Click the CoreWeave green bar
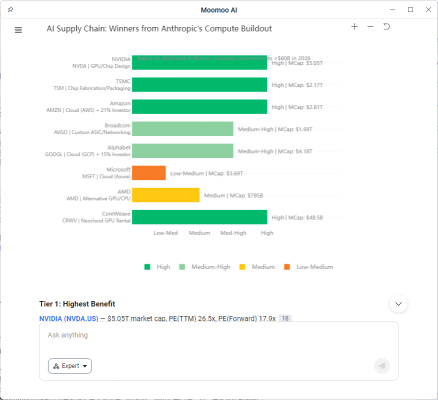This screenshot has width=438, height=400. pos(199,217)
